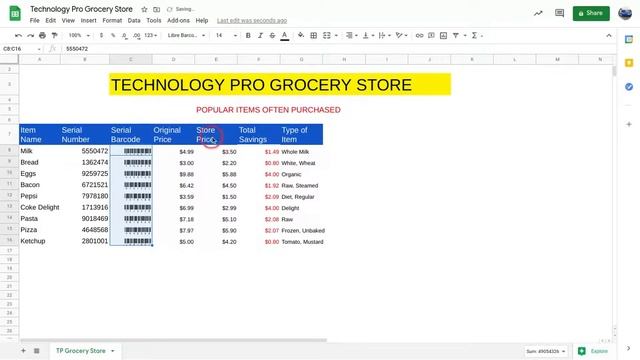Screen dimensions: 640x360
Task: Select the TP Grocery Store sheet tab
Action: (85, 351)
